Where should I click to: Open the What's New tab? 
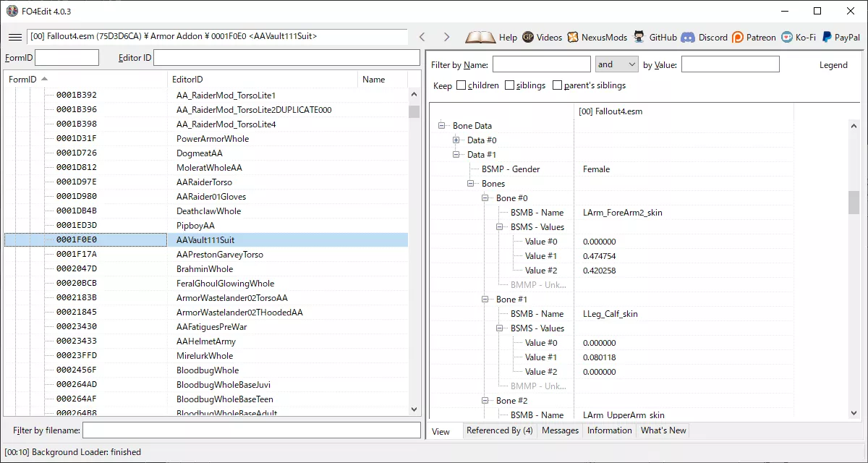coord(663,430)
